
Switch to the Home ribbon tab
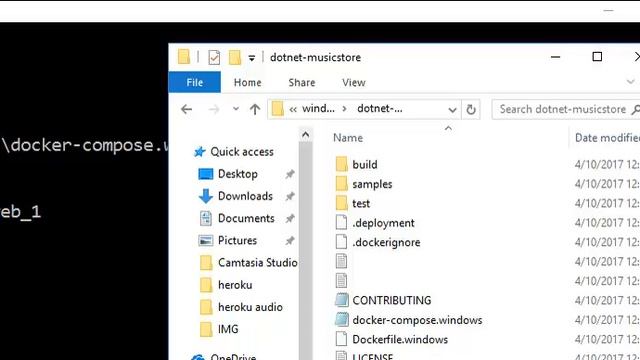click(x=247, y=82)
